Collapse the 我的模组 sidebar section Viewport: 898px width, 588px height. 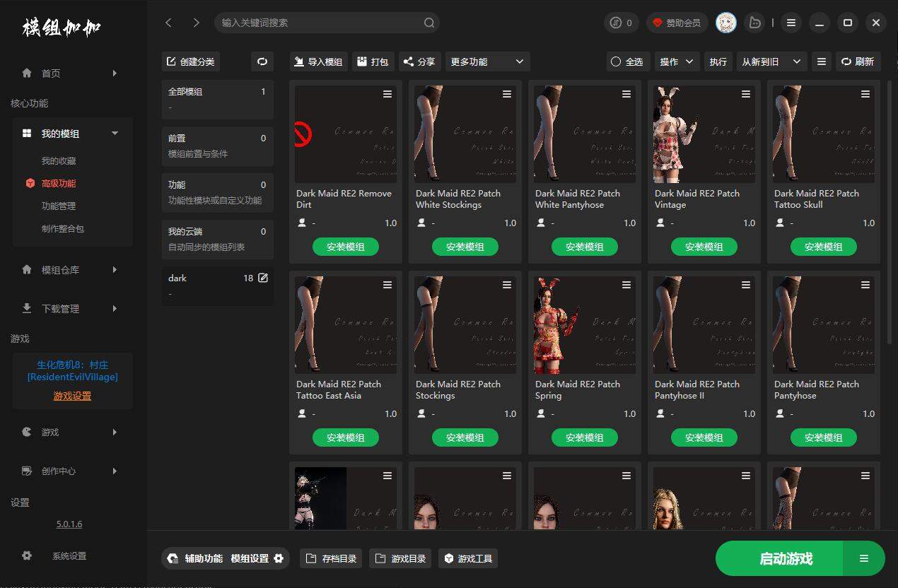click(115, 134)
